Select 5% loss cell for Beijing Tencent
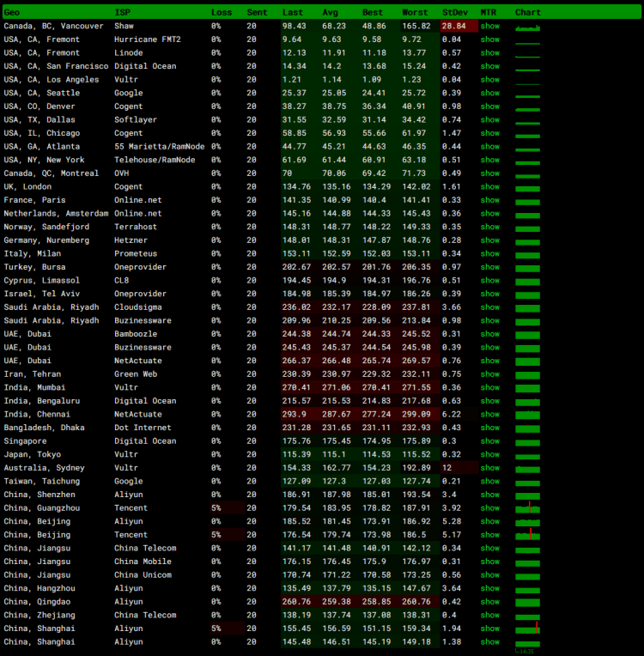644x656 pixels. click(x=216, y=535)
